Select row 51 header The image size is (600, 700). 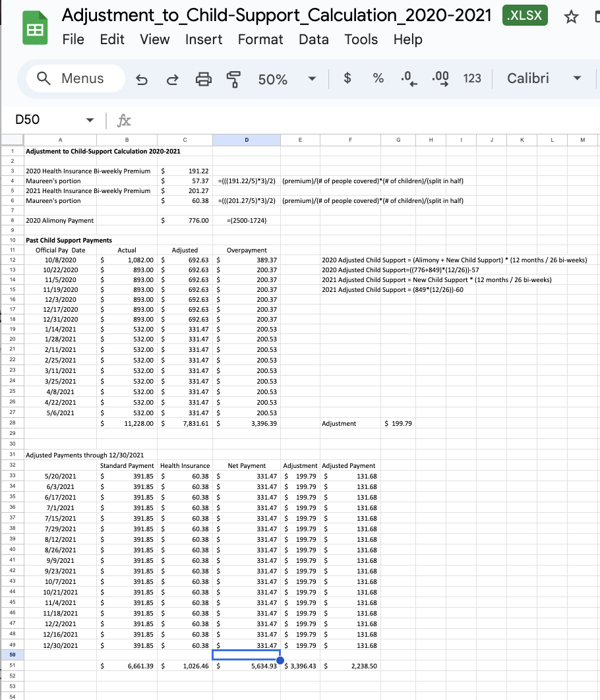(12, 666)
